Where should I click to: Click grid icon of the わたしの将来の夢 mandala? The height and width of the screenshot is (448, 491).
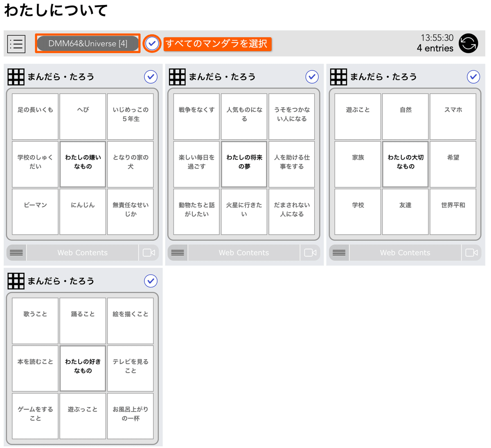coord(177,77)
